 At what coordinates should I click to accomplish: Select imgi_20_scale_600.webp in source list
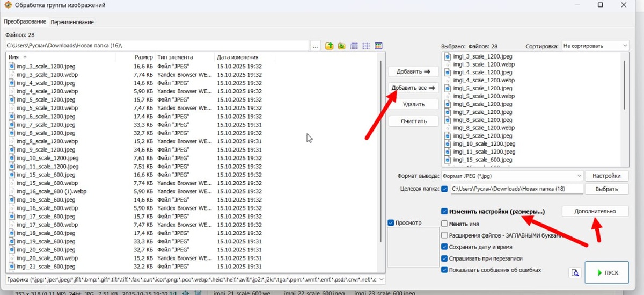(x=47, y=258)
